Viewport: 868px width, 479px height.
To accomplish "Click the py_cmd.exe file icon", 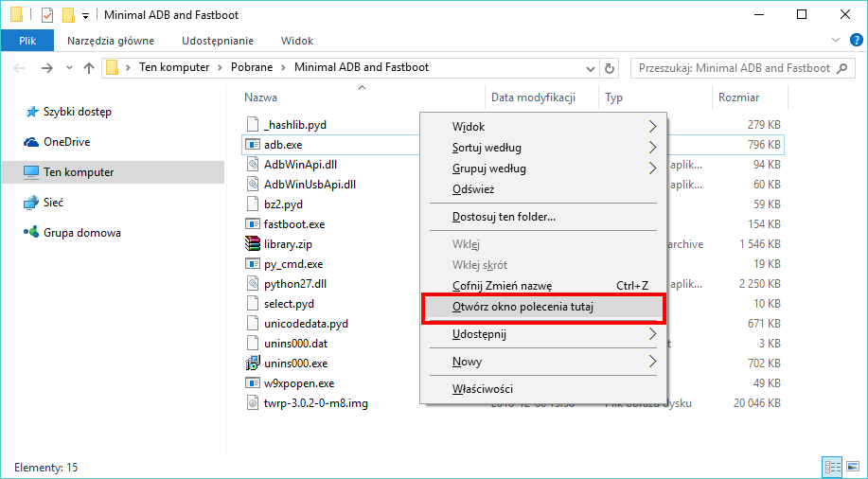I will pos(253,263).
